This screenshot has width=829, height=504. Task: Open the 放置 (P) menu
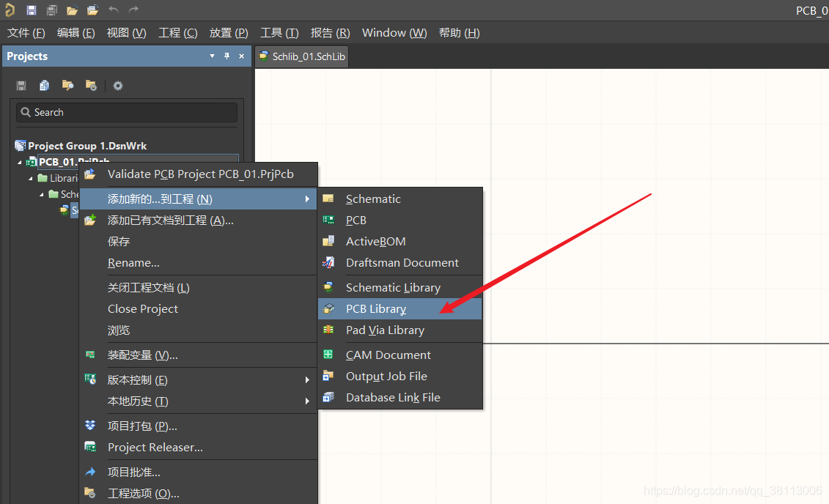point(229,33)
